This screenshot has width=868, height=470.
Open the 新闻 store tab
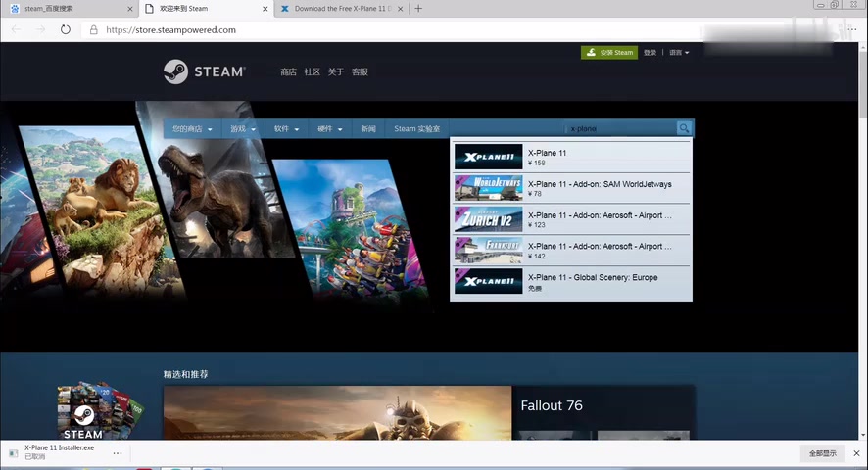click(368, 128)
